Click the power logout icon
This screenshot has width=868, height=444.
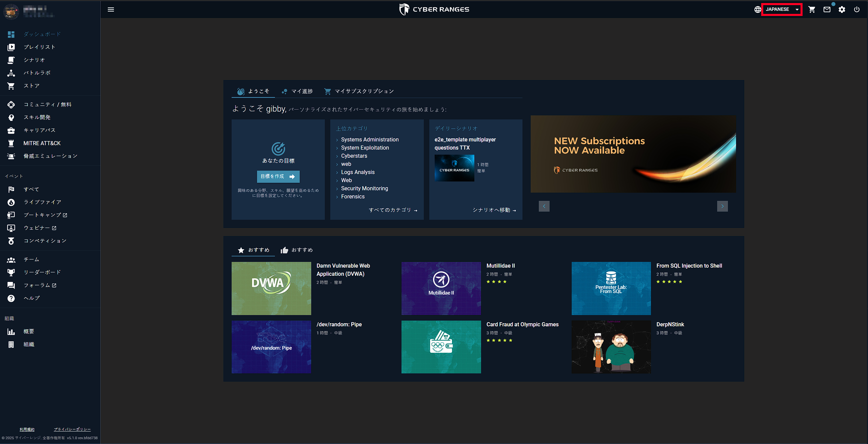(x=857, y=9)
